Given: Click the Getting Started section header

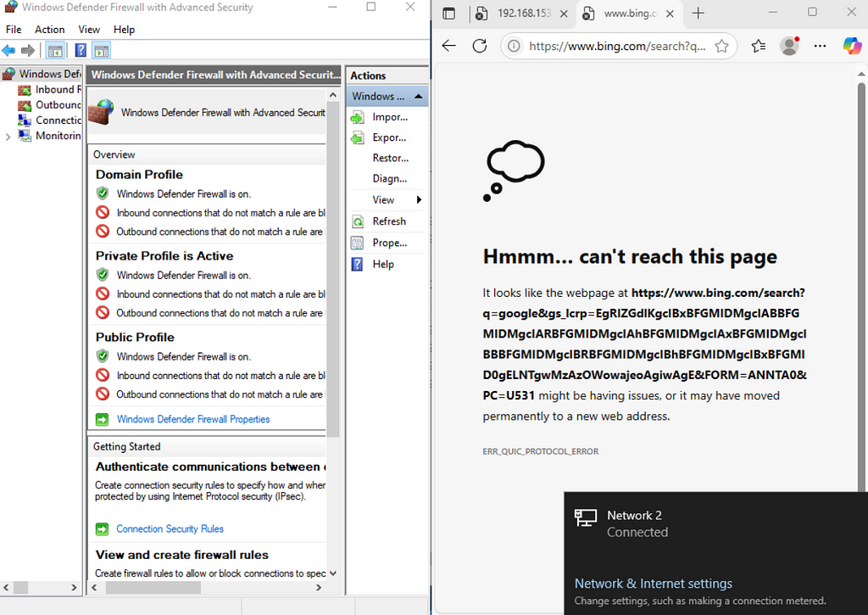Looking at the screenshot, I should pyautogui.click(x=207, y=446).
